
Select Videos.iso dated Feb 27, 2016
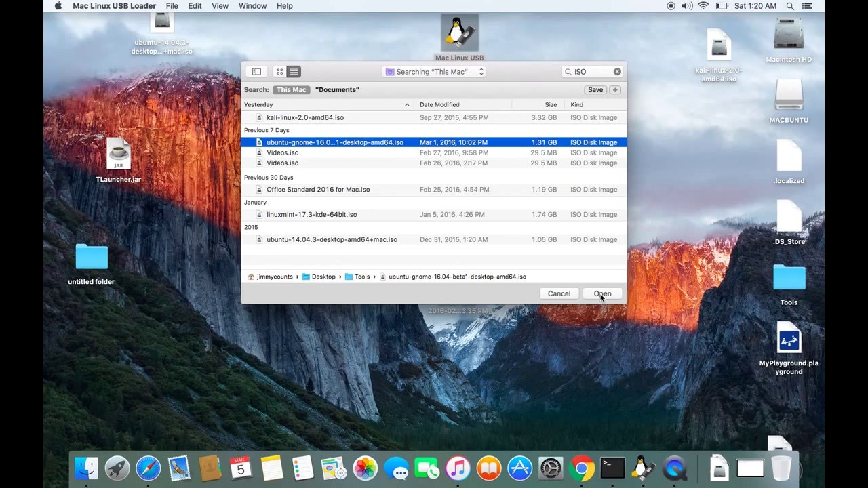click(434, 153)
